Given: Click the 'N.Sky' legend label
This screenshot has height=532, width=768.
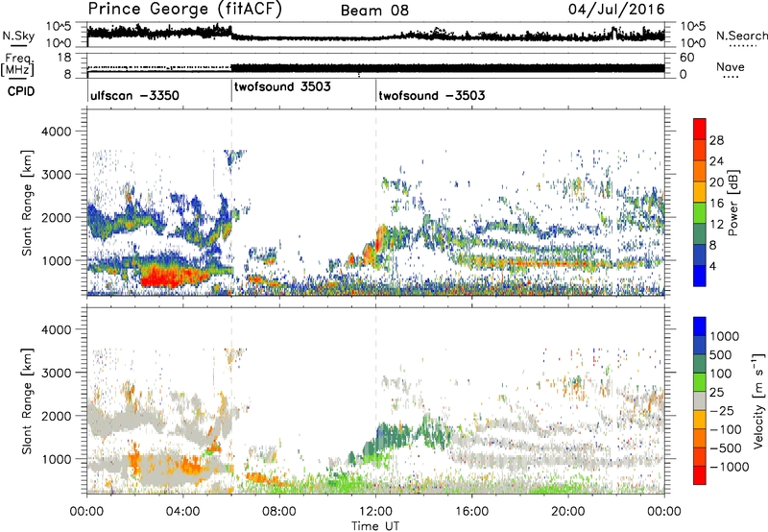Looking at the screenshot, I should click(18, 36).
